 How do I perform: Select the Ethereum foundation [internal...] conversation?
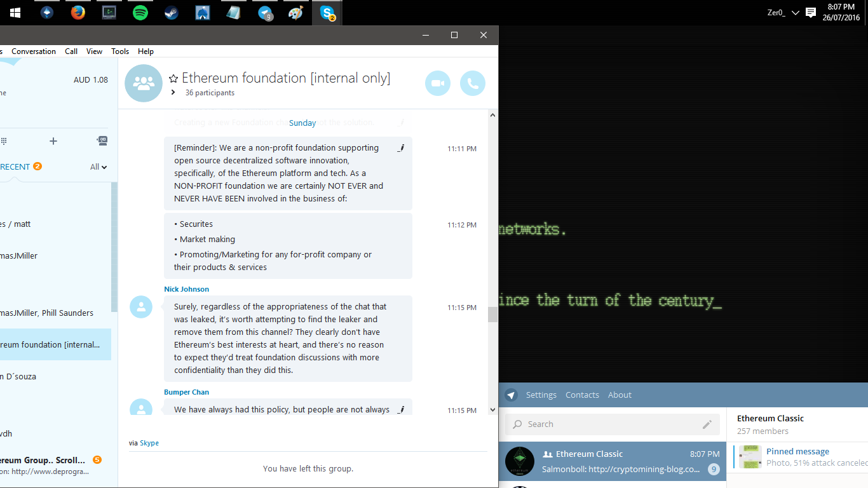click(x=55, y=344)
